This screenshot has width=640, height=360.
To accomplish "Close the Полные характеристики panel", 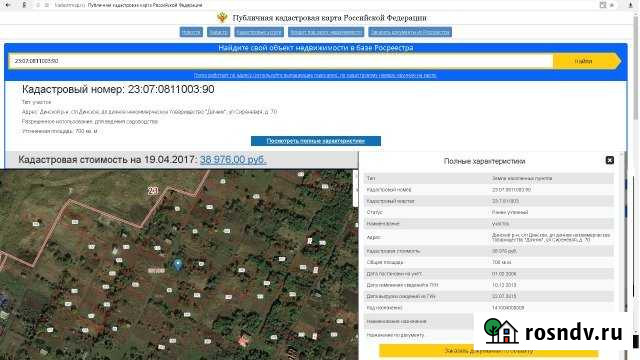I will (x=609, y=160).
